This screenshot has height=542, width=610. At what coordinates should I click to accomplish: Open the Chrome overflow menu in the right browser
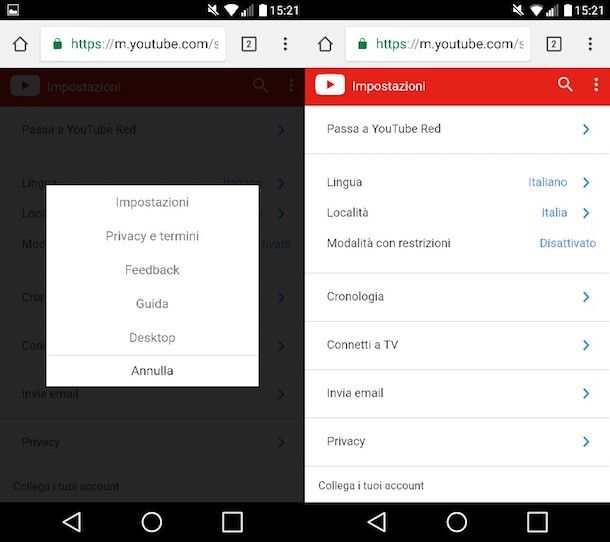point(590,44)
